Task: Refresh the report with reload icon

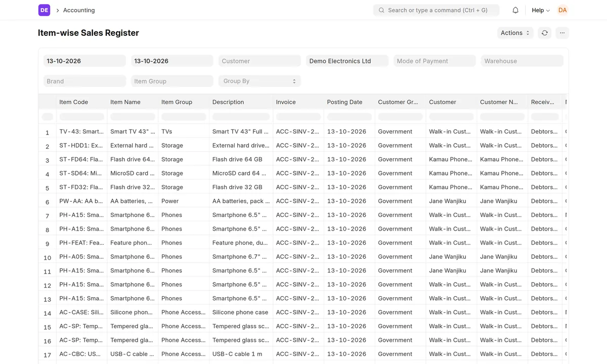Action: tap(545, 33)
